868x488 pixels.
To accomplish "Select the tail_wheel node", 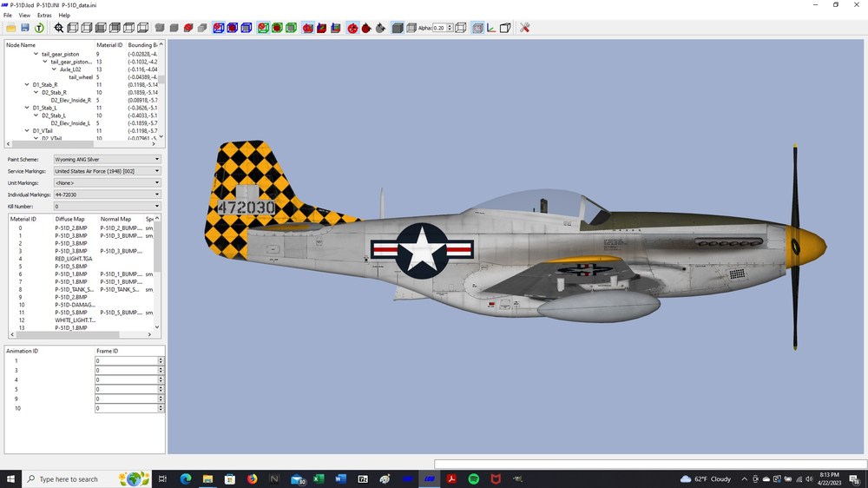I will coord(81,77).
